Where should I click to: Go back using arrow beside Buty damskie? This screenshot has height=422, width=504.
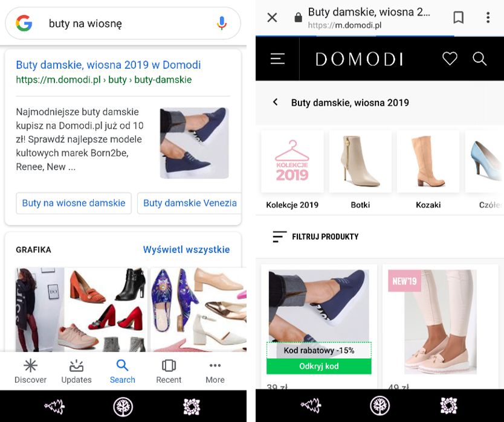tap(276, 102)
